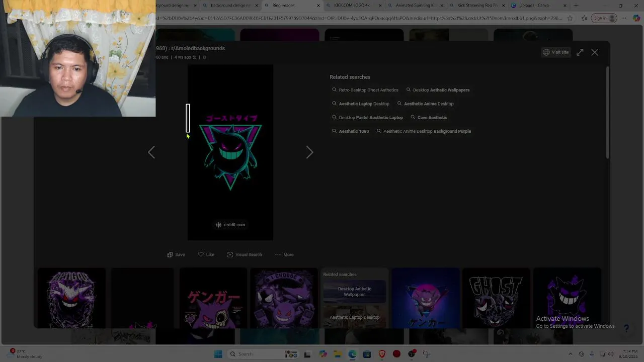
Task: Open the red circle recorder app on taskbar
Action: click(396, 354)
